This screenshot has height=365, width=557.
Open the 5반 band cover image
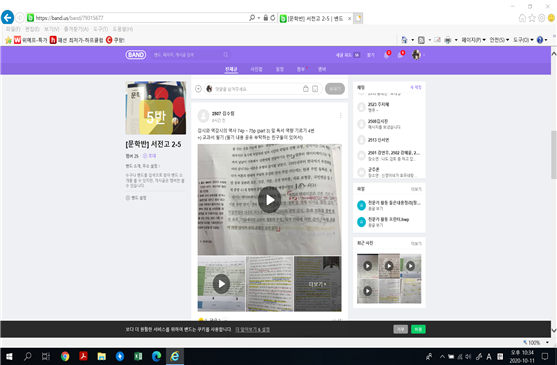156,108
